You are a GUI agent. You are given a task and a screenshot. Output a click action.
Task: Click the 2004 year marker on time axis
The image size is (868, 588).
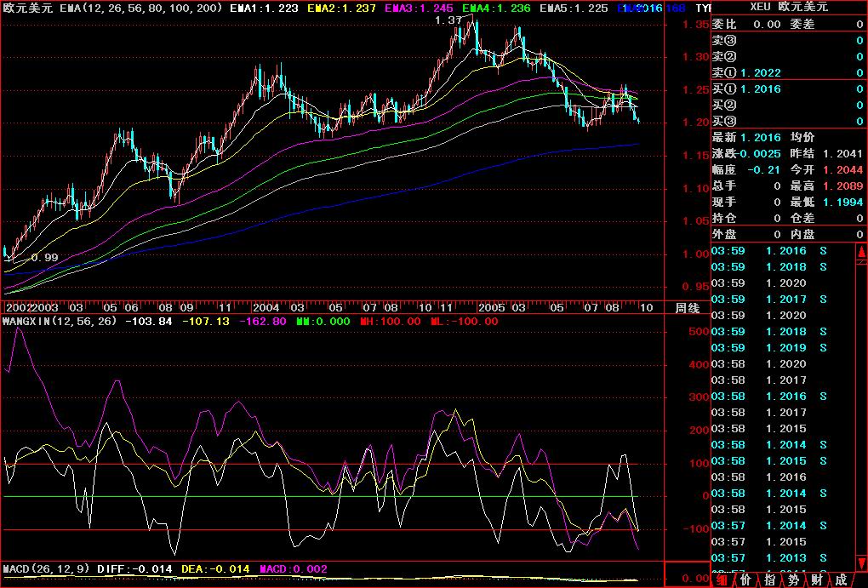pyautogui.click(x=266, y=308)
